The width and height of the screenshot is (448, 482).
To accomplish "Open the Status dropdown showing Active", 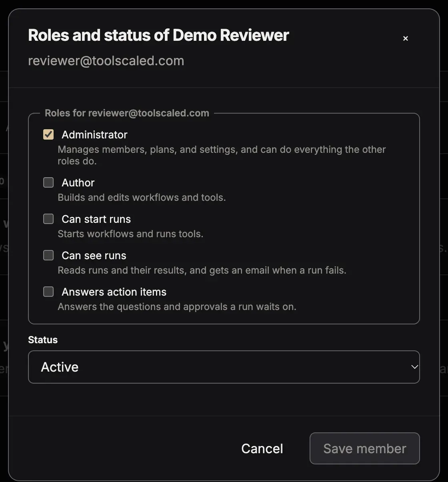I will pos(224,367).
